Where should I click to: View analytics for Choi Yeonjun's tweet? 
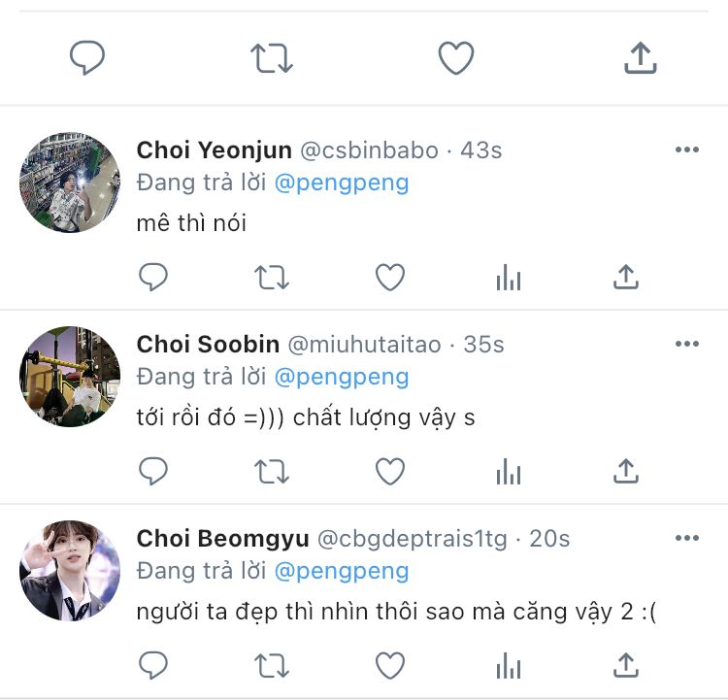tap(508, 278)
